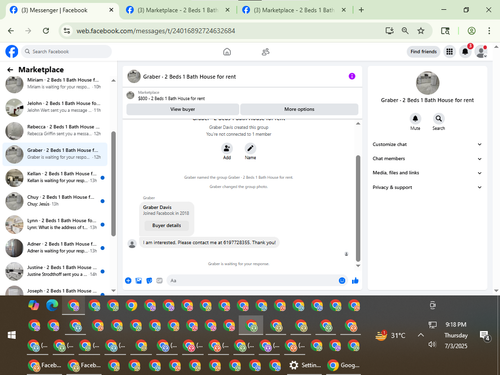The image size is (500, 375).
Task: Open Microsoft Edge from the taskbar
Action: pos(52,305)
